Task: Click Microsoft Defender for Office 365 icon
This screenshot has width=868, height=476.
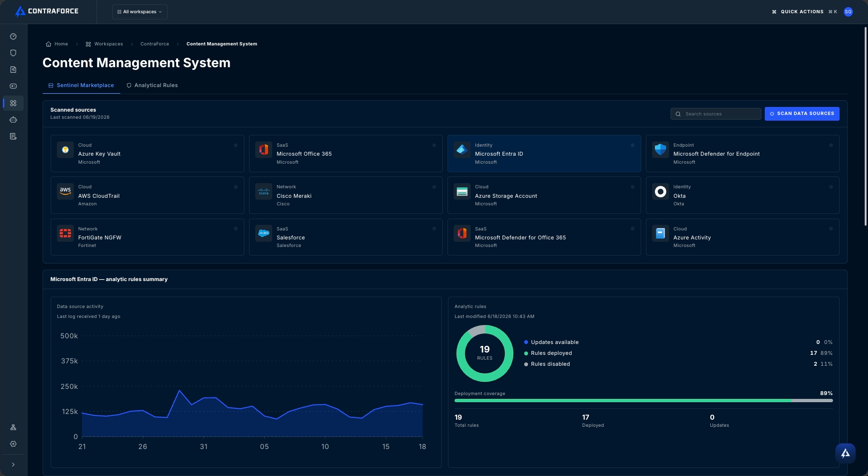Action: pos(462,233)
